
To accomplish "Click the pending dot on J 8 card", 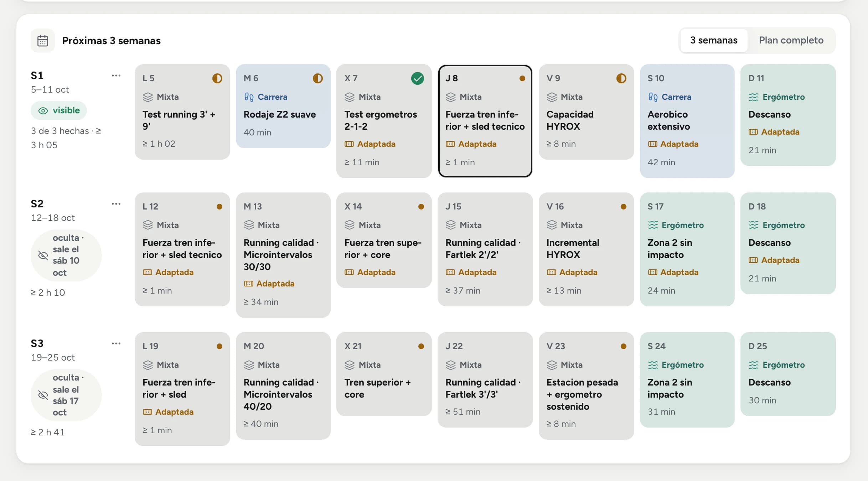I will (522, 78).
